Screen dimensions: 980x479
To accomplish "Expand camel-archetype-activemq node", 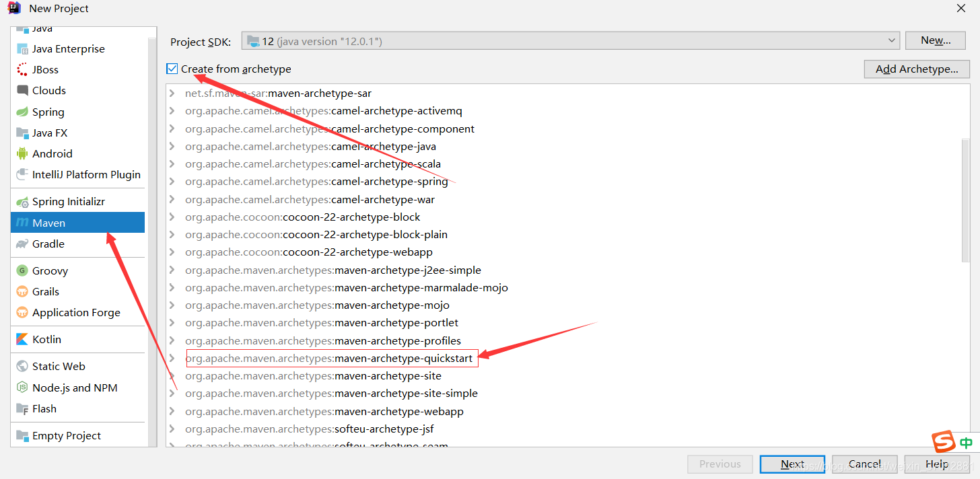I will point(172,111).
